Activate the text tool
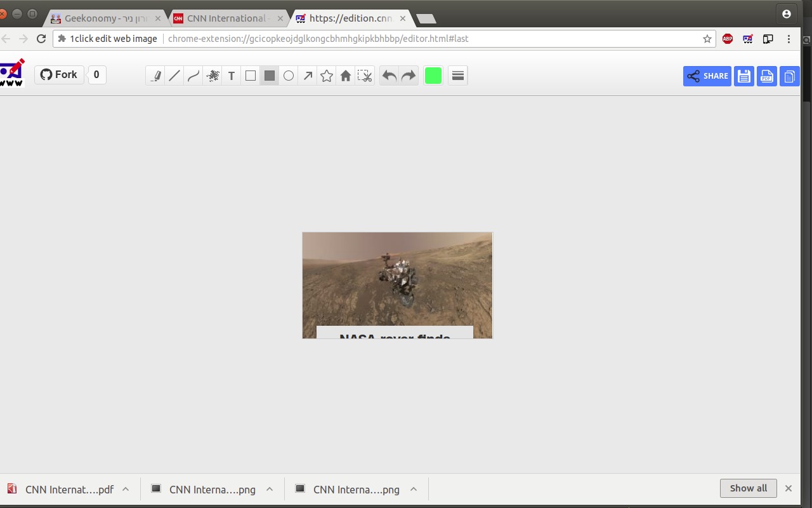The height and width of the screenshot is (508, 812). click(232, 76)
